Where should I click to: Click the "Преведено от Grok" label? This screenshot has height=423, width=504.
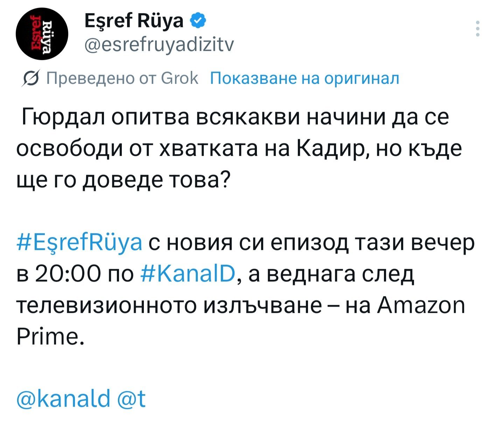tap(122, 78)
